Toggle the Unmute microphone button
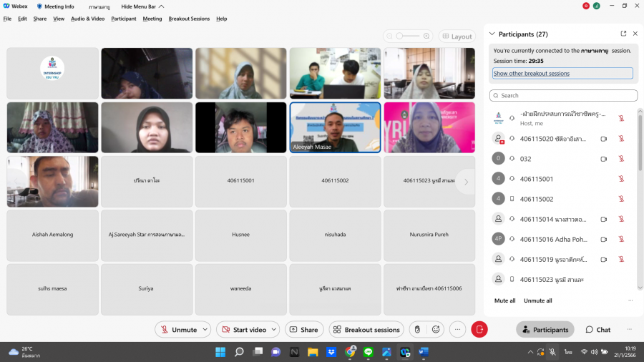 pyautogui.click(x=177, y=330)
